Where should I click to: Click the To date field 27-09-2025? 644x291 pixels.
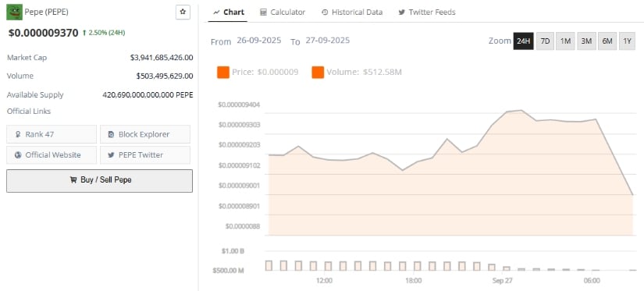coord(328,41)
